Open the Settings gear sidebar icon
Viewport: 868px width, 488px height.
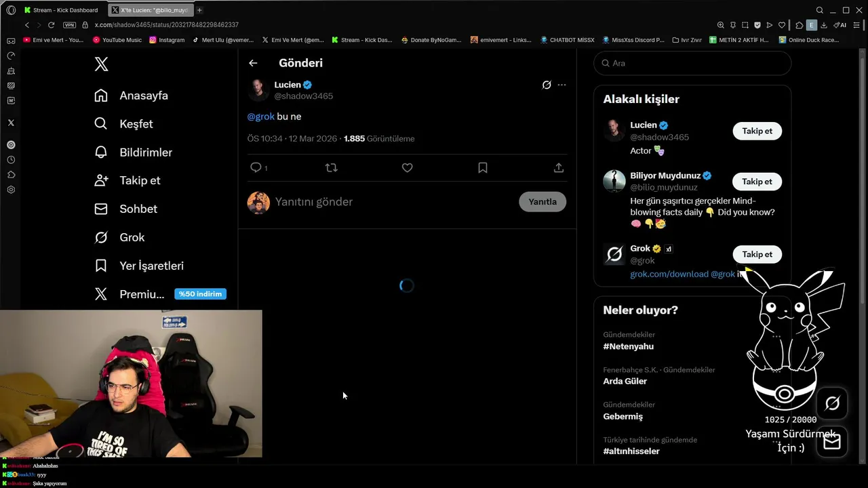click(x=11, y=190)
